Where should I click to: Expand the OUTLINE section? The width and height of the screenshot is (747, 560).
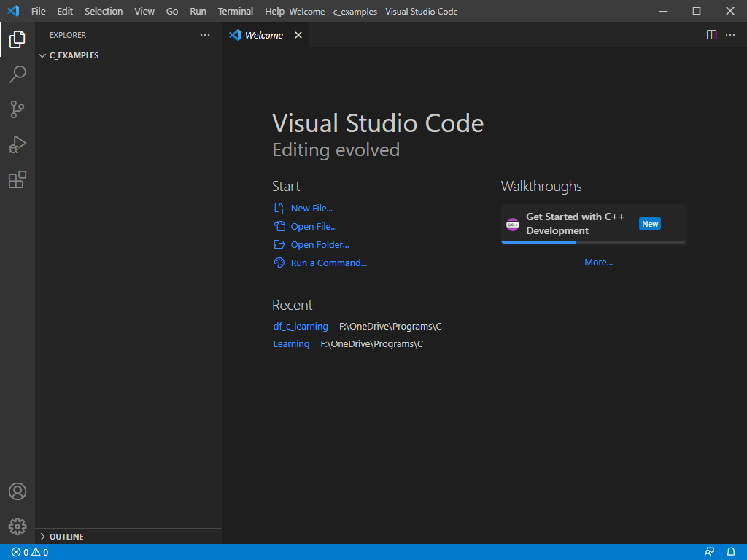128,537
